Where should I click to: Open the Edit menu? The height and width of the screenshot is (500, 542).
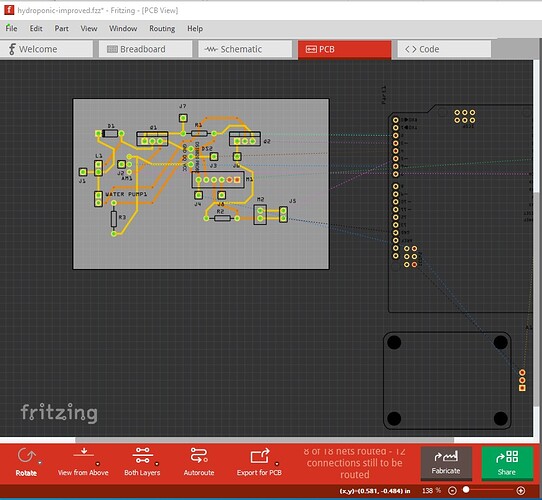pyautogui.click(x=36, y=28)
